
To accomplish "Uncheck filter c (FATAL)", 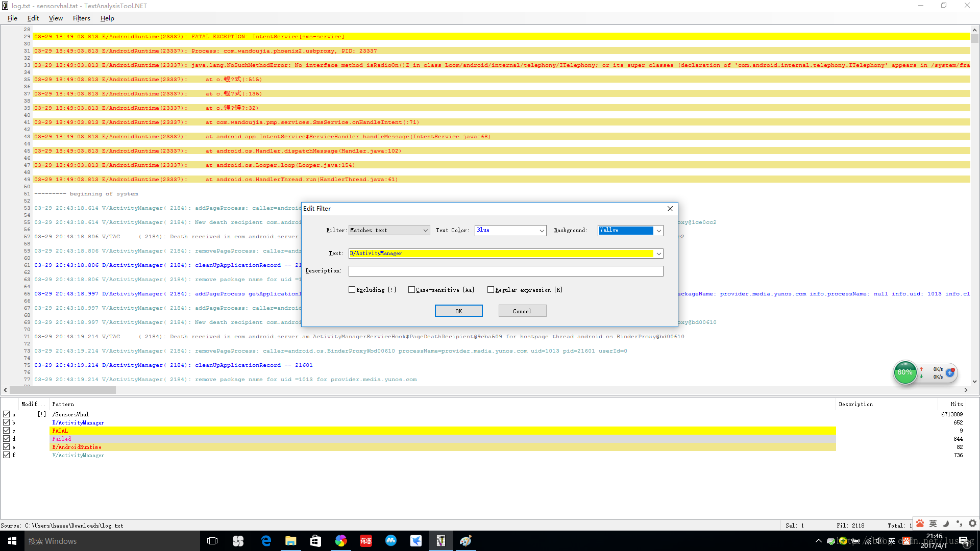I will pyautogui.click(x=6, y=431).
